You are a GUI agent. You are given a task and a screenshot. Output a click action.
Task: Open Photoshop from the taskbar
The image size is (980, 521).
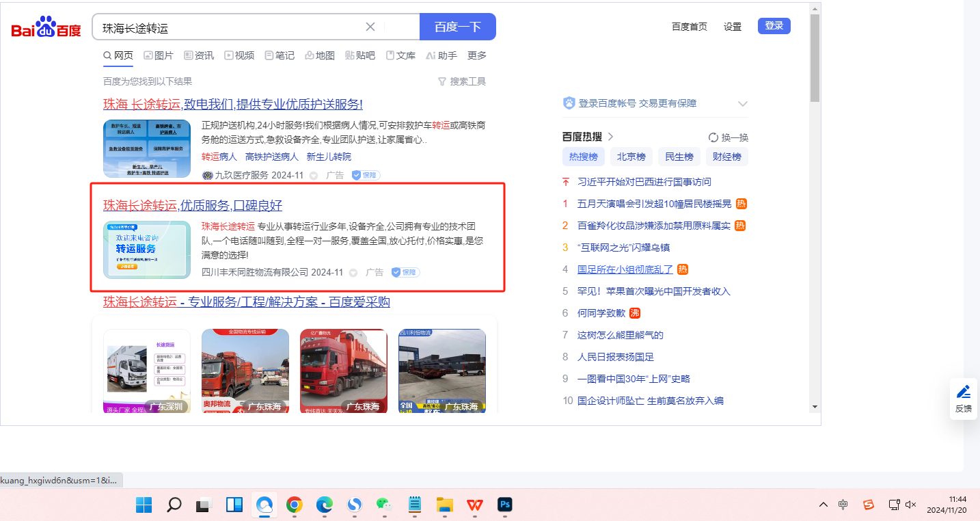coord(505,505)
